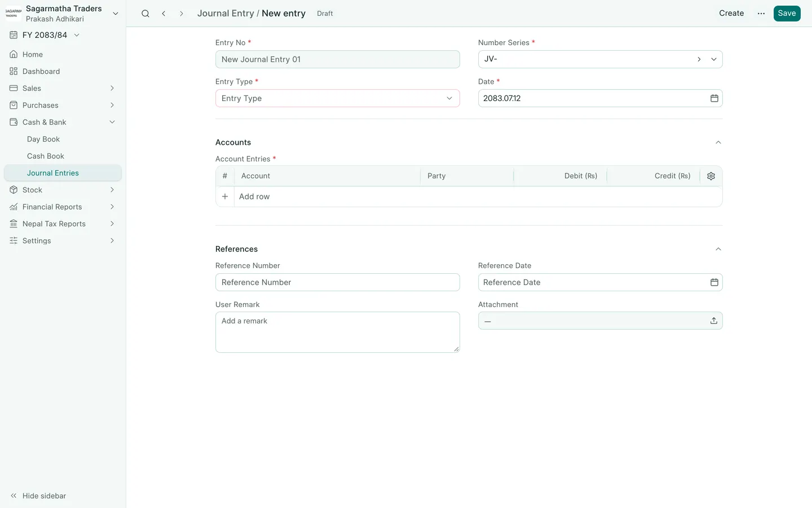The height and width of the screenshot is (508, 812).
Task: Click Add row in Account Entries
Action: [254, 196]
